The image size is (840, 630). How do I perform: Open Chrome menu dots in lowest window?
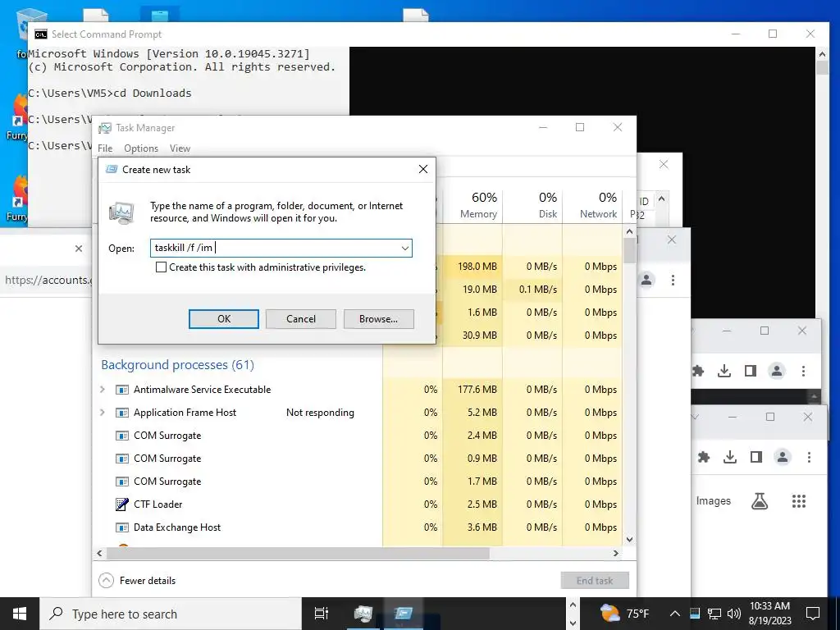pos(809,457)
